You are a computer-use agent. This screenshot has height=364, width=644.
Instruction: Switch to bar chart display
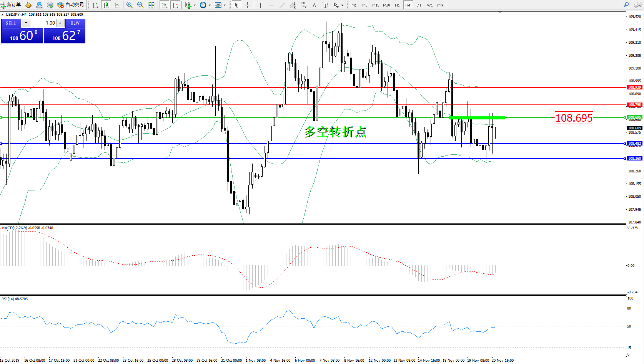tap(95, 5)
